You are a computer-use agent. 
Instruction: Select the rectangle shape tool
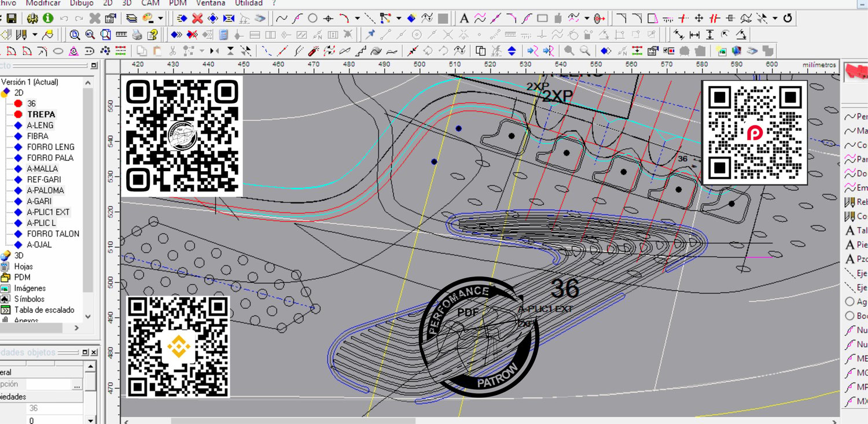[542, 19]
